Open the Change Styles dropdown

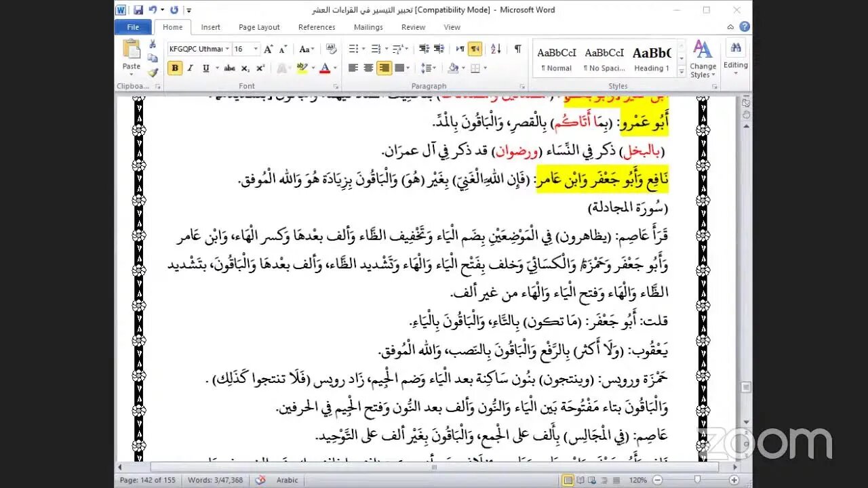[703, 59]
